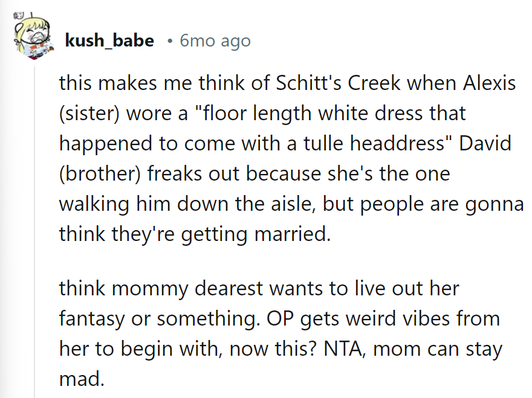Click the word "fantasy" in second paragraph

point(92,319)
